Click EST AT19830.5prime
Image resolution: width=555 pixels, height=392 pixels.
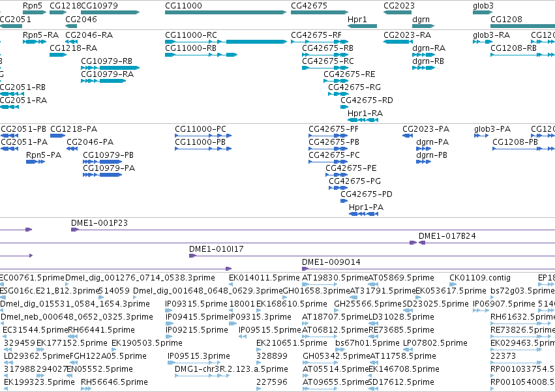(320, 284)
